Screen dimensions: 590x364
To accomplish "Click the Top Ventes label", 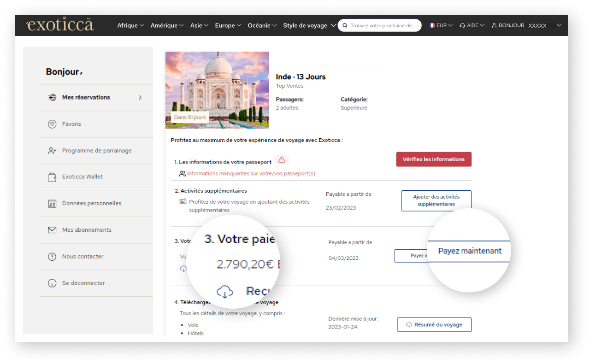I will pos(289,86).
